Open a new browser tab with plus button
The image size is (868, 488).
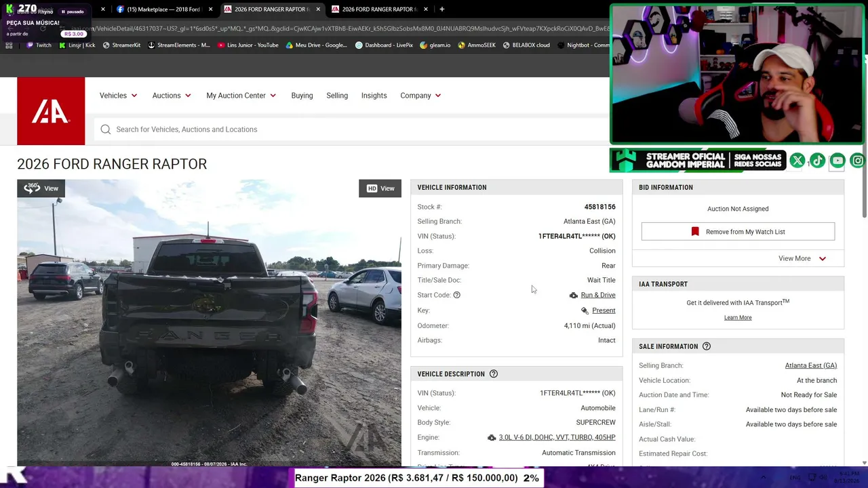coord(442,9)
